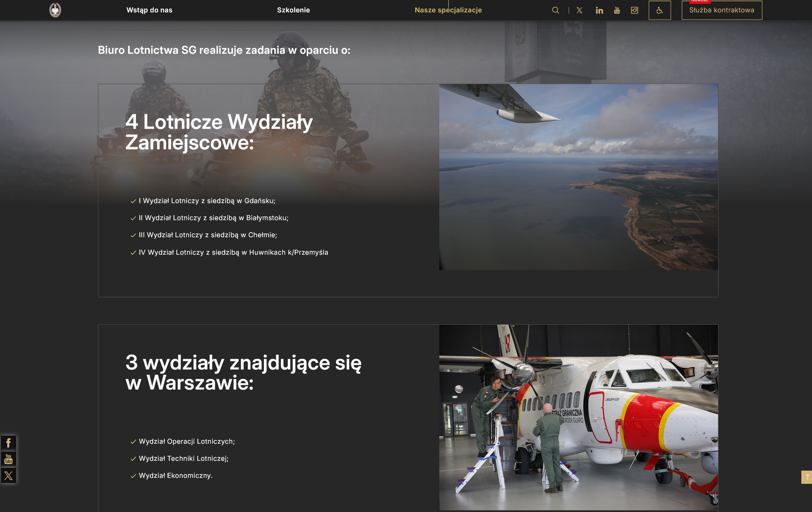Click the hangar aircraft maintenance photo
This screenshot has width=812, height=512.
(578, 417)
